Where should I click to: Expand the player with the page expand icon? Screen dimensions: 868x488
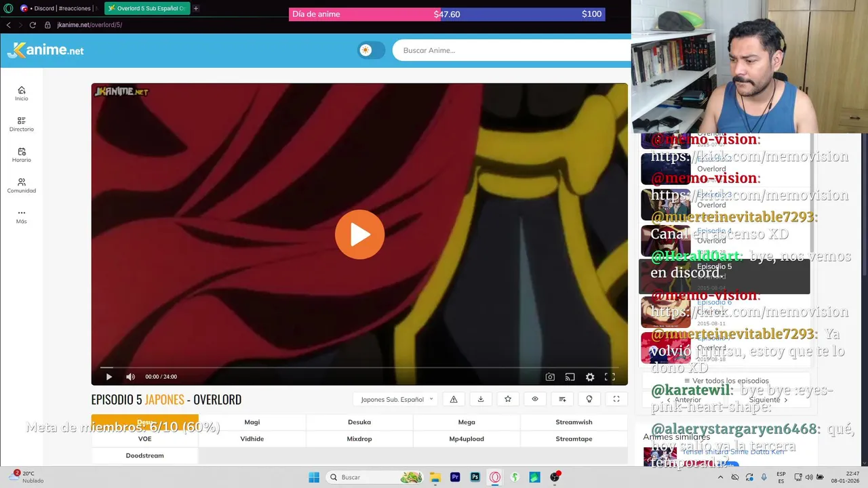pos(616,399)
